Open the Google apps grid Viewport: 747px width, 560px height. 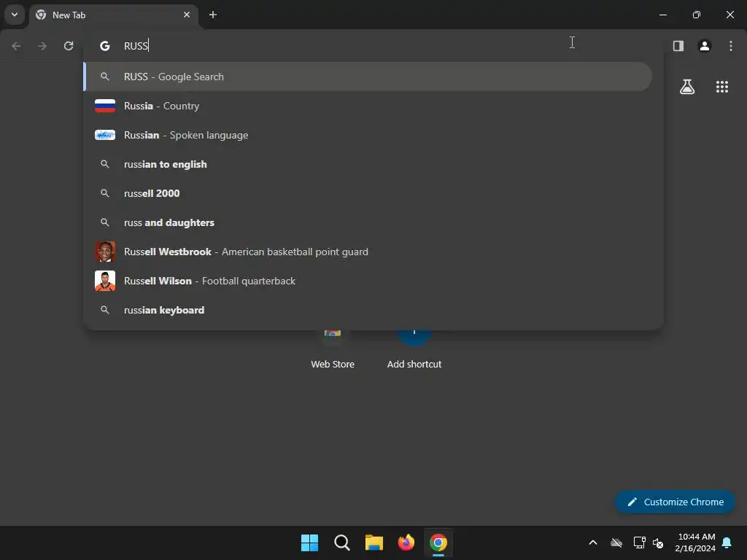pos(721,87)
